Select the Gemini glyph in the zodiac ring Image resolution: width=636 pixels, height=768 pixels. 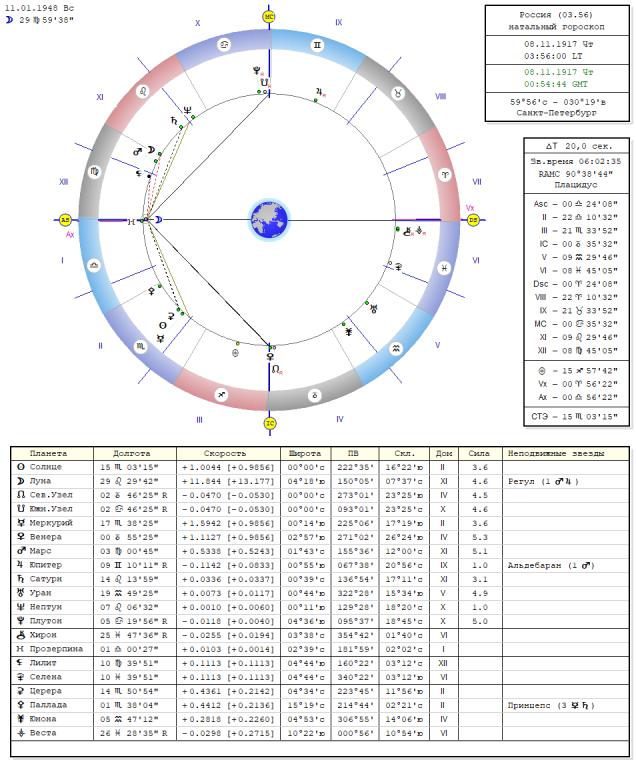point(317,45)
